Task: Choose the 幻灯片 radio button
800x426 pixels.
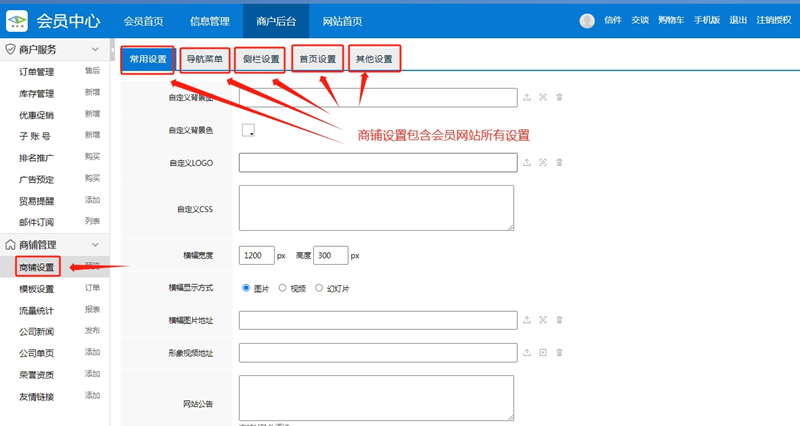Action: pyautogui.click(x=320, y=288)
